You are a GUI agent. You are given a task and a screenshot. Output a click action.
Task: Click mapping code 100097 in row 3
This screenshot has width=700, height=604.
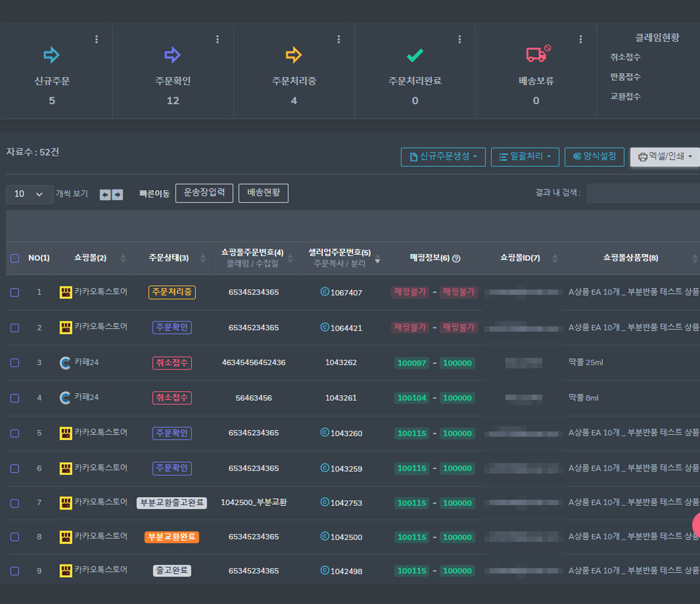pos(412,363)
